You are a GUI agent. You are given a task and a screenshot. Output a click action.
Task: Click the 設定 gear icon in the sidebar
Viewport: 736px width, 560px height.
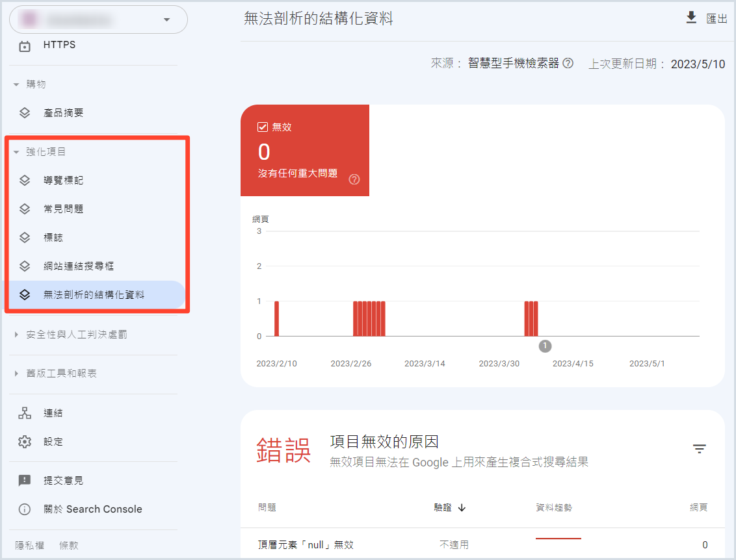[25, 442]
